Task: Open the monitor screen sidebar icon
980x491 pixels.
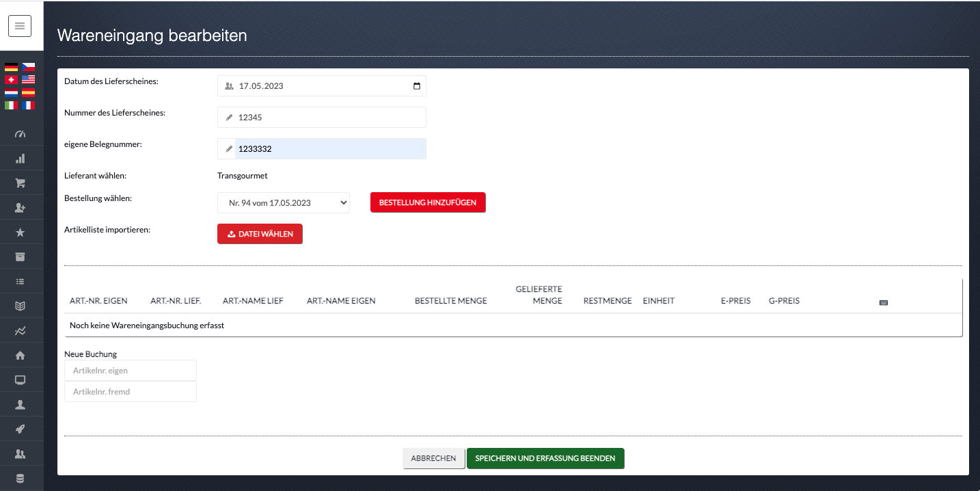Action: pos(20,380)
